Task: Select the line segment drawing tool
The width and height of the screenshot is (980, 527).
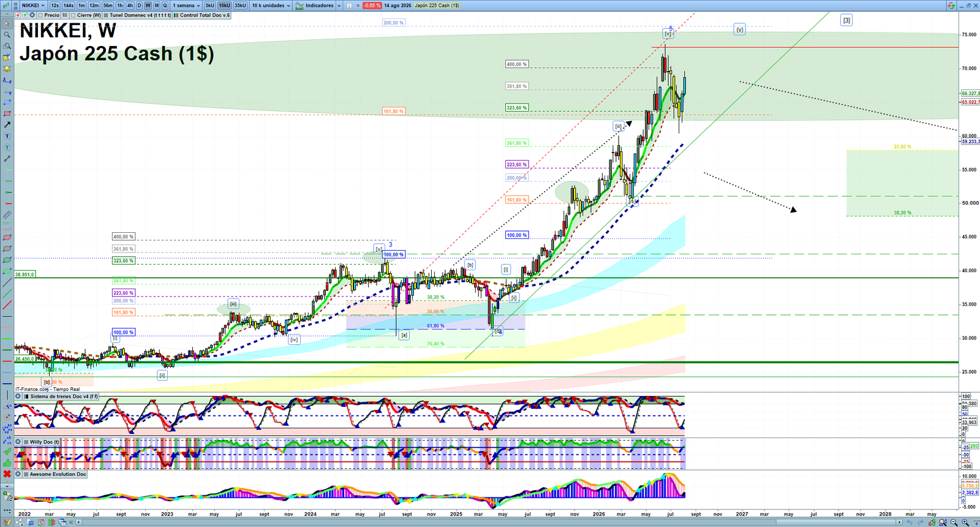Action: point(6,158)
